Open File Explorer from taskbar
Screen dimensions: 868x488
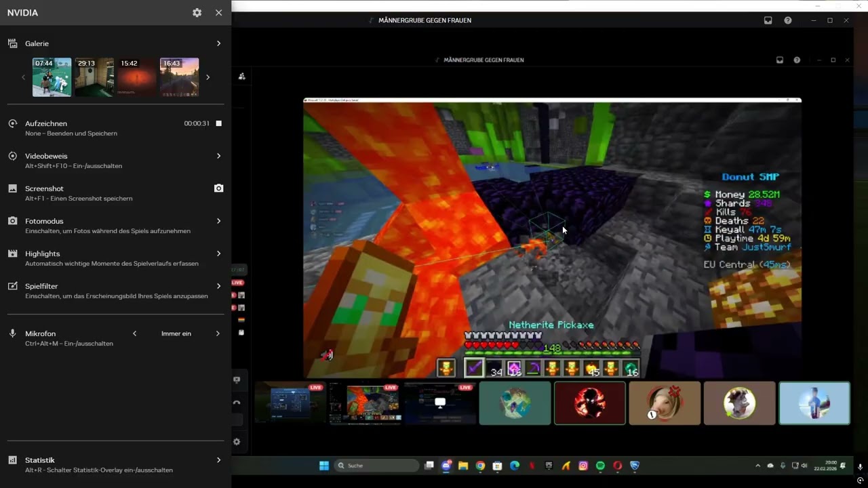coord(463,466)
